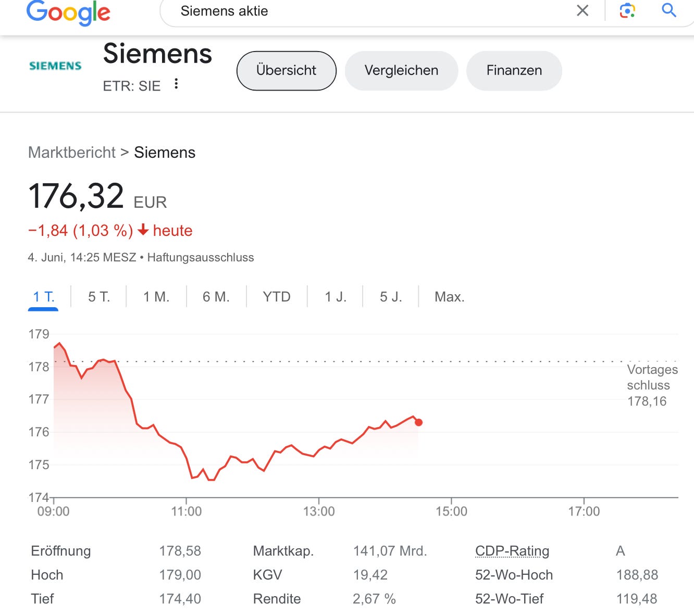Screen dimensions: 694x616
Task: Follow the Marktbericht breadcrumb link
Action: point(72,153)
